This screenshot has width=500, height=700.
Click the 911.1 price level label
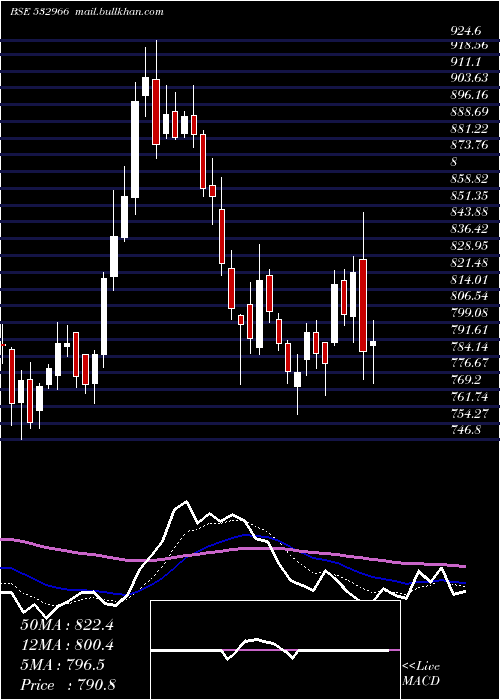(466, 61)
